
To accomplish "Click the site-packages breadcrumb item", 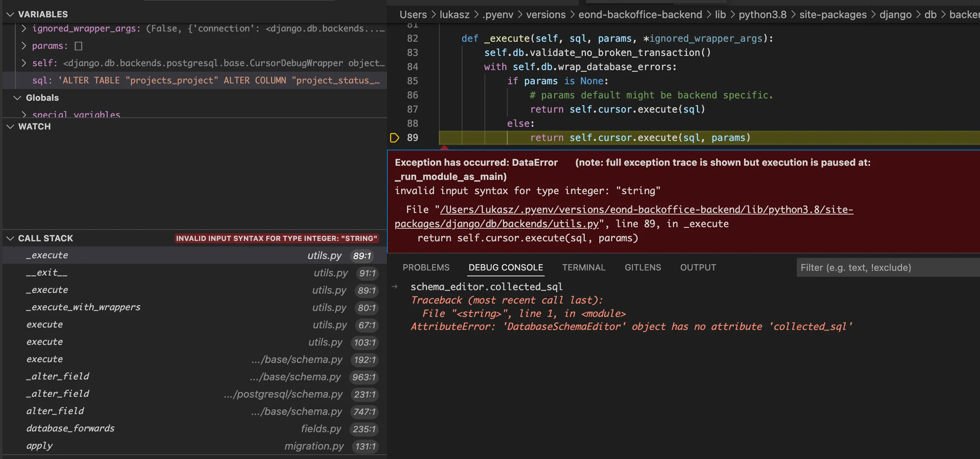I will [833, 15].
